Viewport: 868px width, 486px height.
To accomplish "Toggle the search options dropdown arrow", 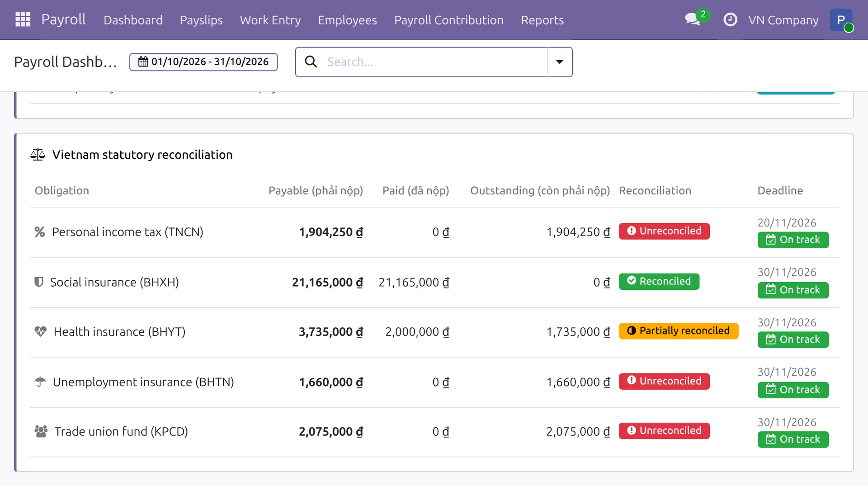I will [x=560, y=62].
